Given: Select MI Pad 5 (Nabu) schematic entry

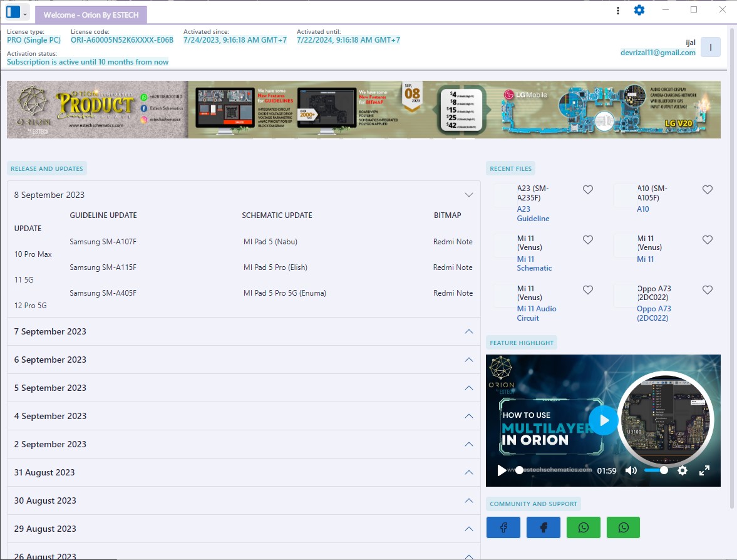Looking at the screenshot, I should [271, 242].
